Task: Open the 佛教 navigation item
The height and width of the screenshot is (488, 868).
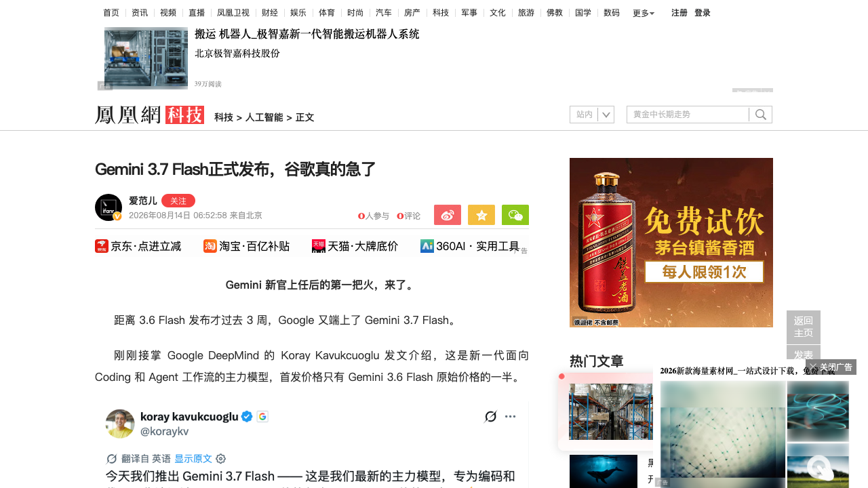Action: pyautogui.click(x=555, y=12)
